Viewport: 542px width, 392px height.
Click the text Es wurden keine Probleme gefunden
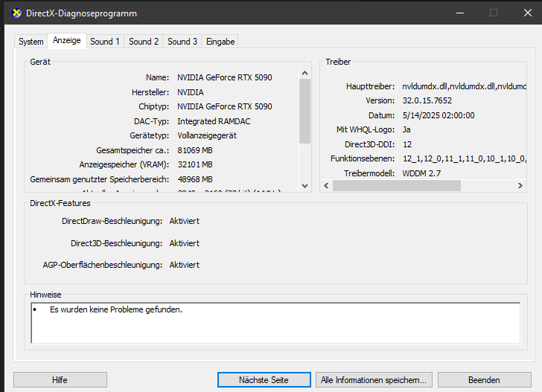pyautogui.click(x=116, y=309)
